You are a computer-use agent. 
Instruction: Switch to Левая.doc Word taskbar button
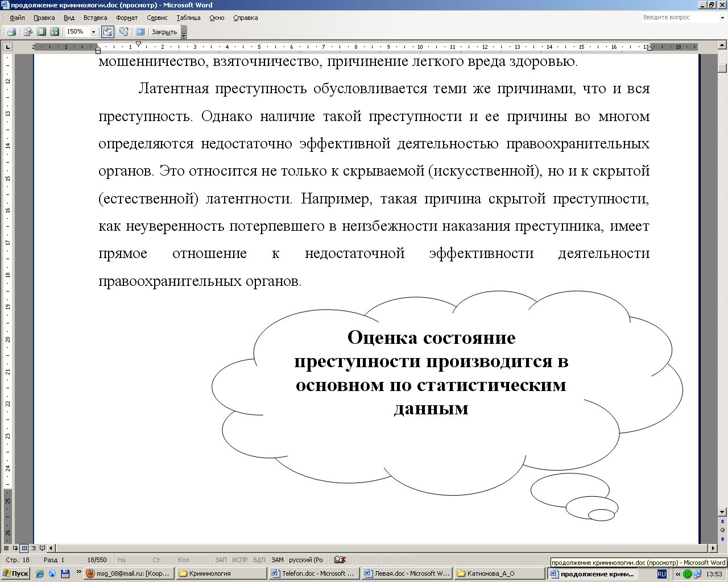click(x=407, y=573)
